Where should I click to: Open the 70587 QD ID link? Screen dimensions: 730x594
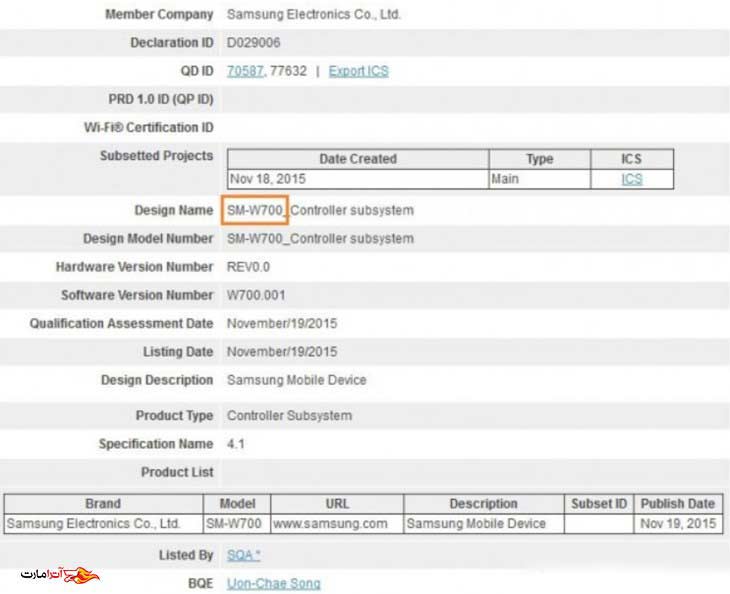(x=245, y=71)
